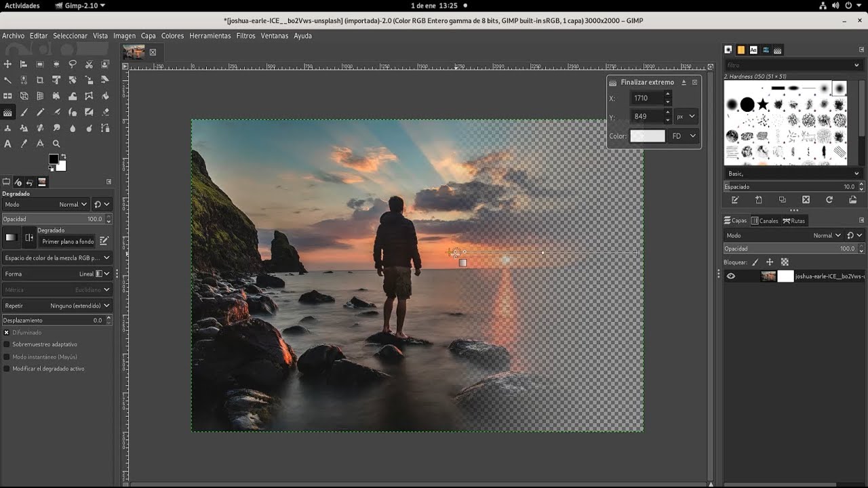Toggle lock pixels brush icon
Image resolution: width=868 pixels, height=488 pixels.
coord(755,262)
